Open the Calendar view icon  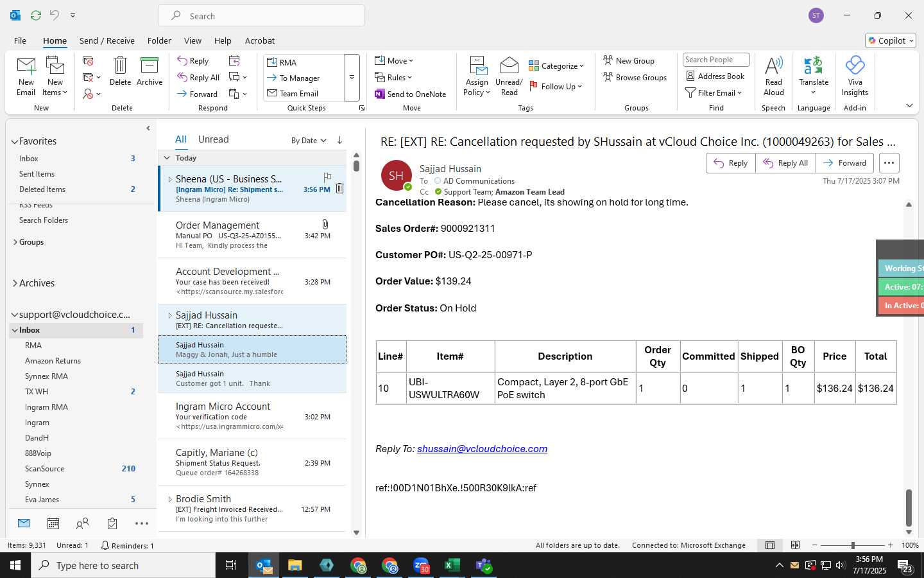(53, 523)
